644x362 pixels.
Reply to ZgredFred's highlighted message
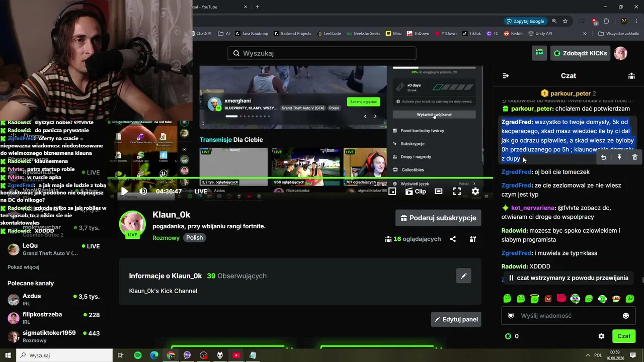coord(604,157)
